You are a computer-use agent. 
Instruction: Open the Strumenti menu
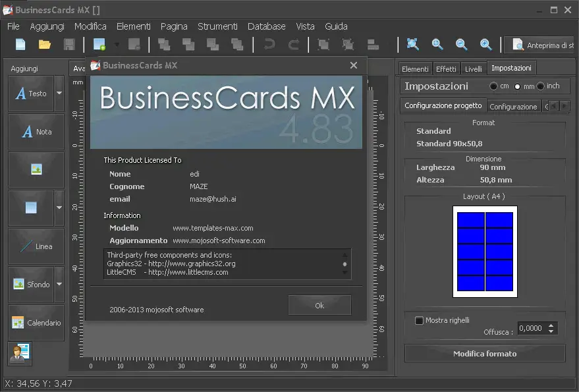217,26
